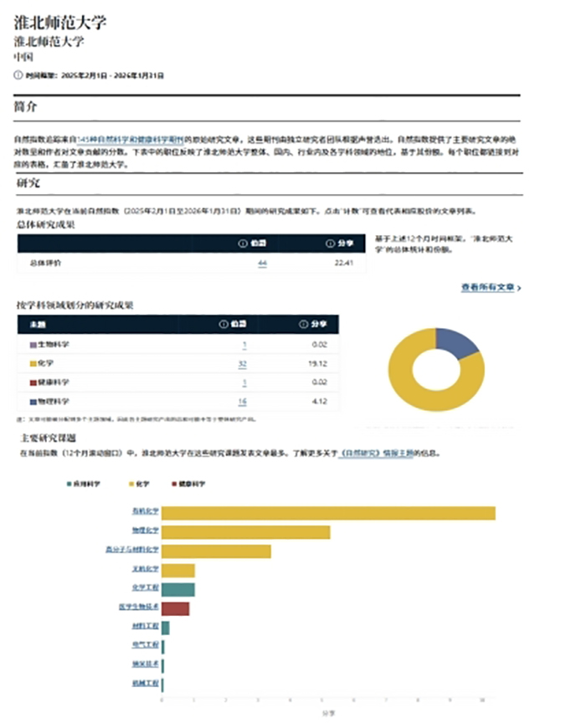
Task: Click the arrow beside 查看所有文章
Action: tap(519, 289)
